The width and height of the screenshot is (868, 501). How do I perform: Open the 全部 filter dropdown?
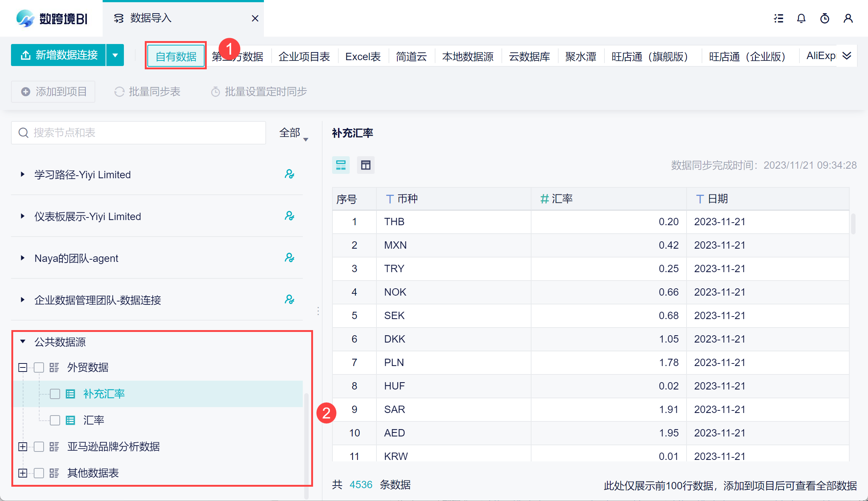click(x=293, y=133)
